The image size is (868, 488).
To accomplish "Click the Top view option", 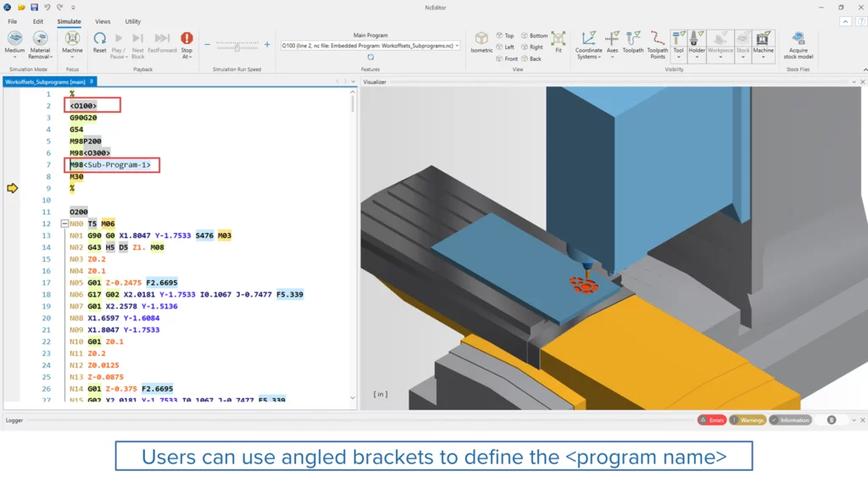I will 505,34.
